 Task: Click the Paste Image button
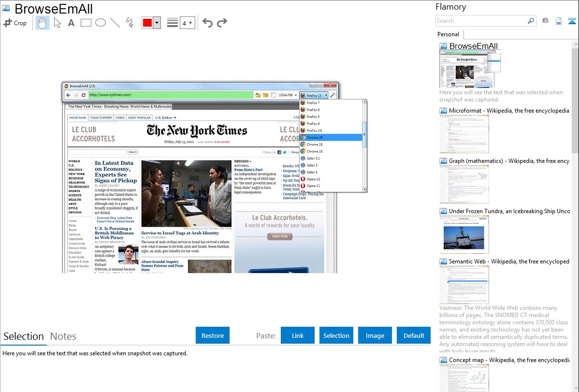point(375,335)
